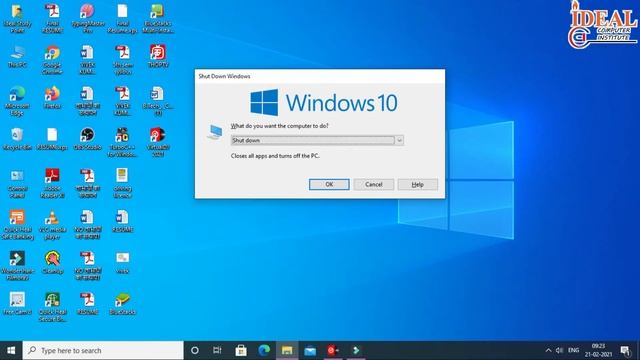This screenshot has height=360, width=640.
Task: Click the Shut down combo box field
Action: point(317,140)
